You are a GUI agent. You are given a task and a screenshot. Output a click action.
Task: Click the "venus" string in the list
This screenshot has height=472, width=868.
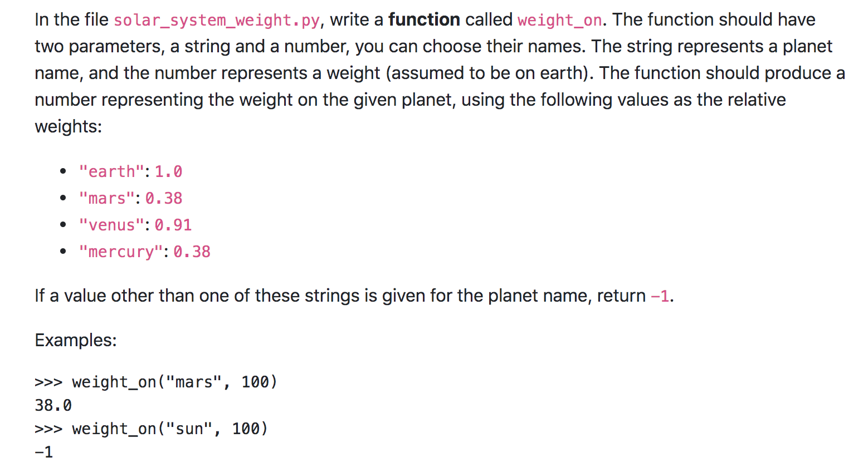(112, 225)
